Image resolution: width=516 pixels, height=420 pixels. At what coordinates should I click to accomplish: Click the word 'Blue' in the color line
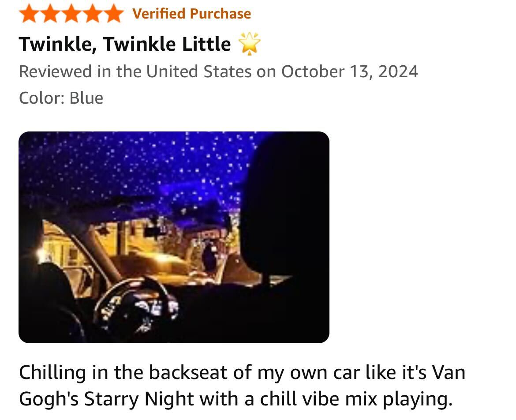(x=86, y=97)
